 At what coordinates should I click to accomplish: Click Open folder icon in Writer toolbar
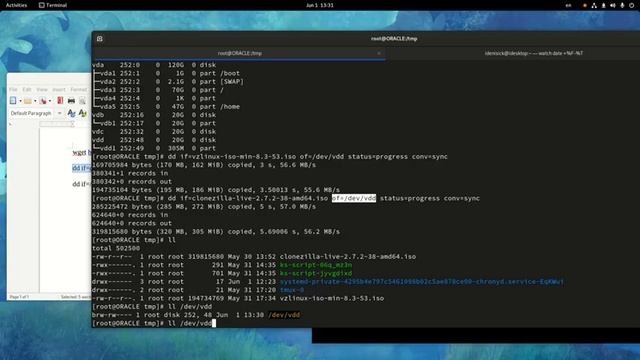(27, 100)
